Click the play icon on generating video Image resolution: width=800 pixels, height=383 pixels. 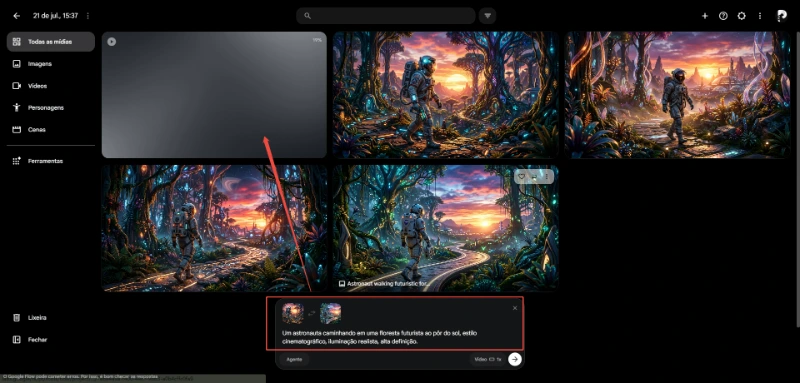point(112,42)
